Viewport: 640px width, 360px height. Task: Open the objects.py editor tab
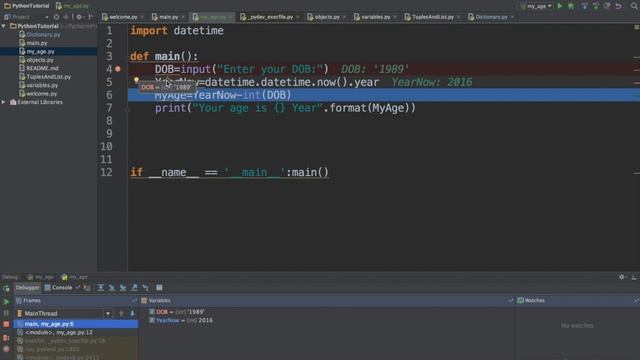tap(327, 17)
